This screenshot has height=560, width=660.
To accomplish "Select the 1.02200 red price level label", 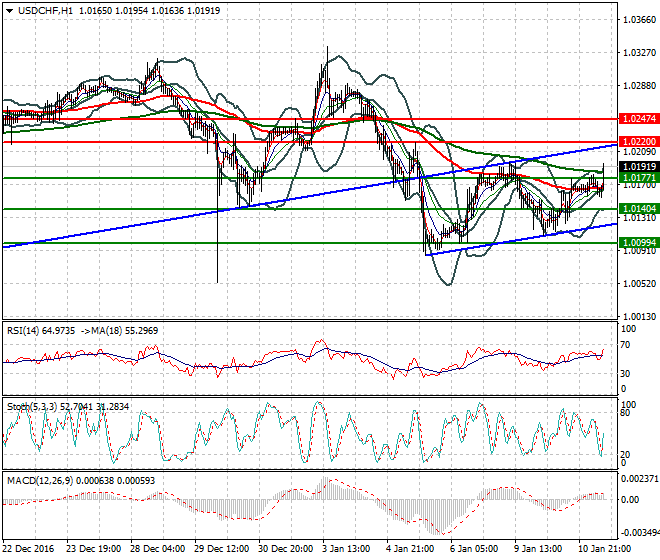I will click(x=639, y=142).
